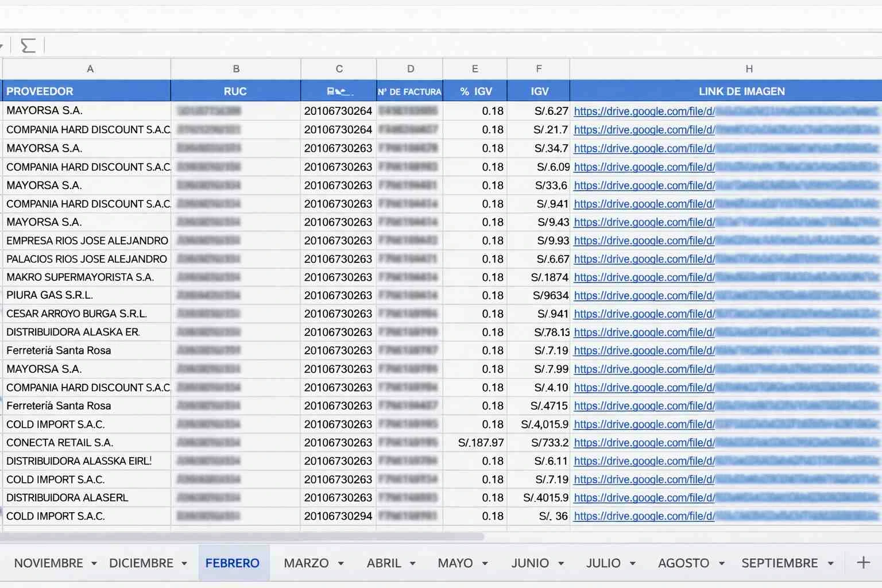Open the drive link for CONECTA RETAIL S.A.

pos(643,443)
